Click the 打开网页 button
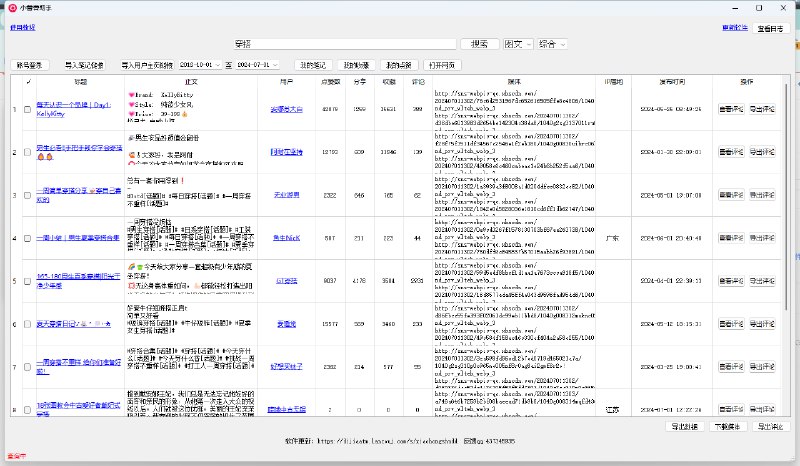The width and height of the screenshot is (800, 466). [442, 65]
